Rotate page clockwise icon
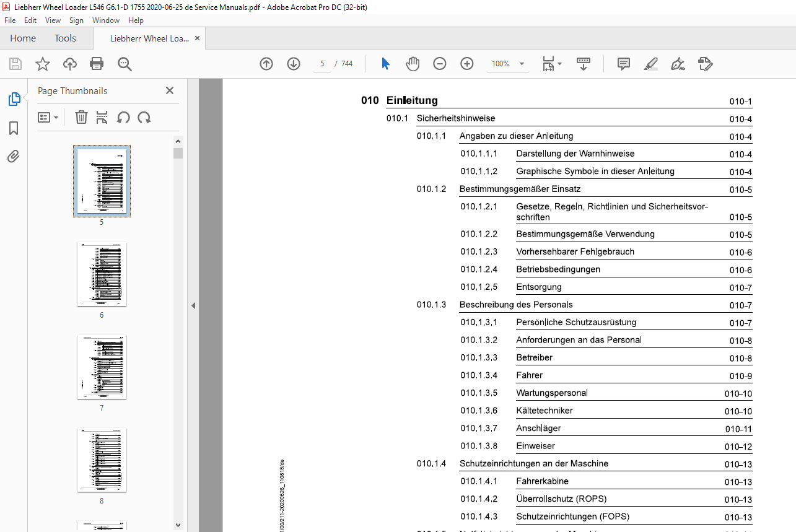The width and height of the screenshot is (796, 532). tap(144, 117)
